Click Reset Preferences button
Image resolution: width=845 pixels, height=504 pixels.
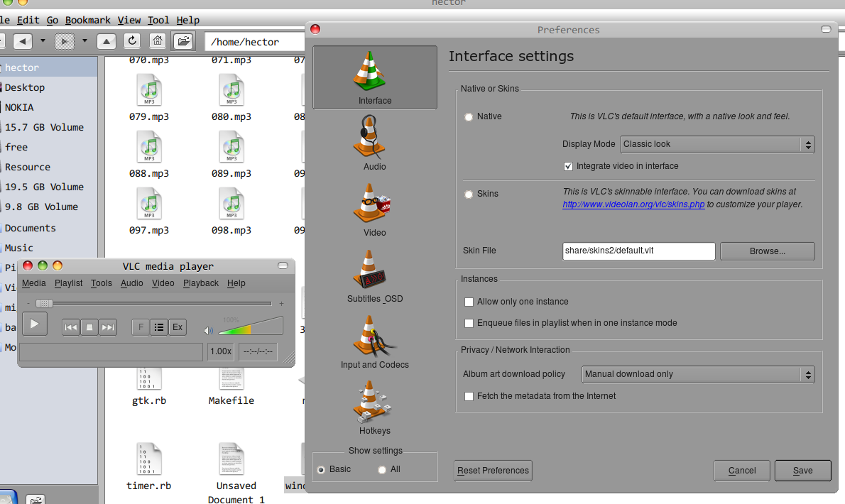point(493,471)
